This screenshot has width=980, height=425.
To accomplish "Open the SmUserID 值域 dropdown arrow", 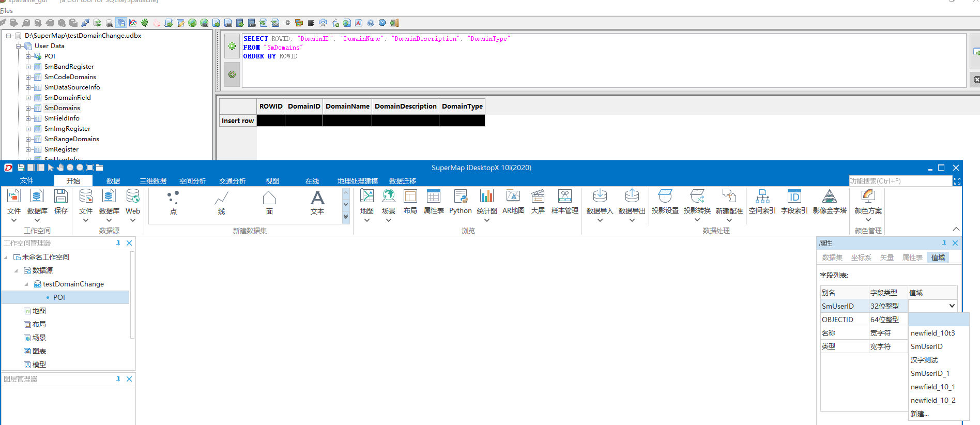I will [952, 306].
